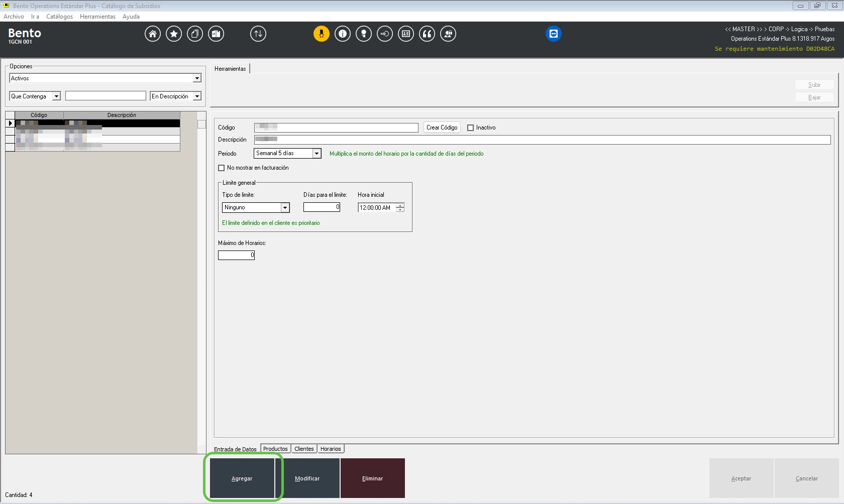
Task: Click the Bajar button
Action: click(x=814, y=97)
